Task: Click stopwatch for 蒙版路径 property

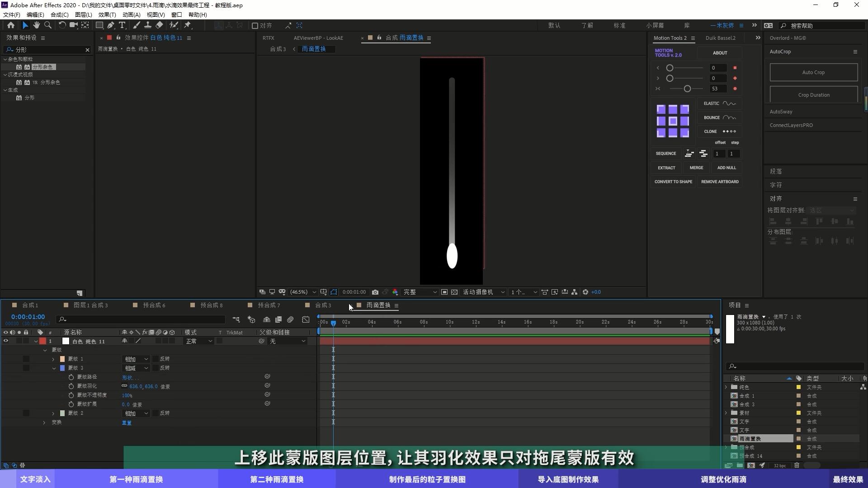Action: (71, 377)
